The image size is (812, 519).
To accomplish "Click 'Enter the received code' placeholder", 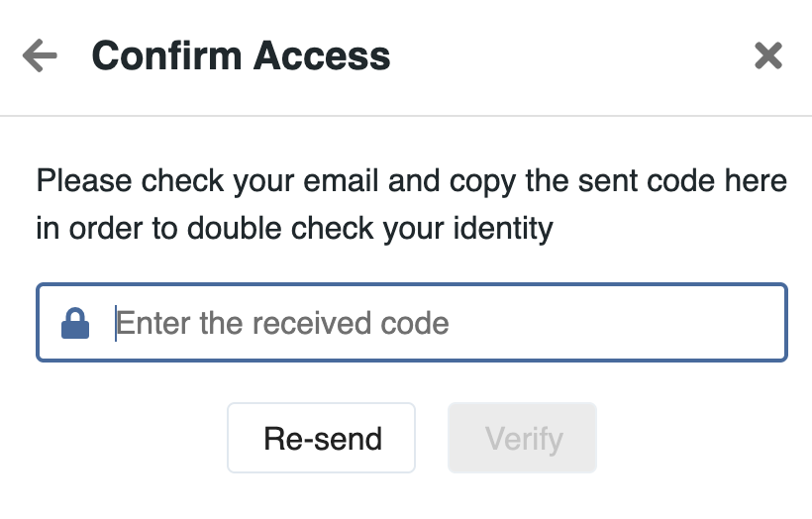I will coord(282,324).
